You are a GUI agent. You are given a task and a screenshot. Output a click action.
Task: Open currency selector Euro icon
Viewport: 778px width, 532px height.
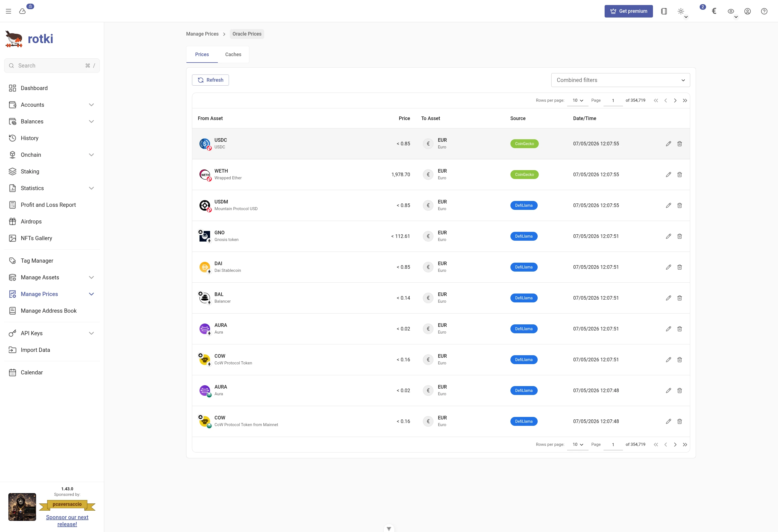tap(714, 11)
